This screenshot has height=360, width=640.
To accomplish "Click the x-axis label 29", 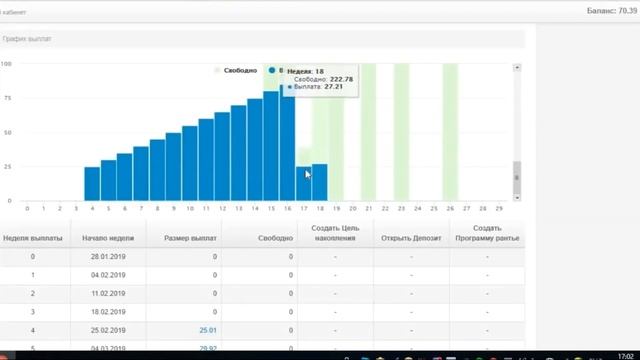I will (499, 209).
